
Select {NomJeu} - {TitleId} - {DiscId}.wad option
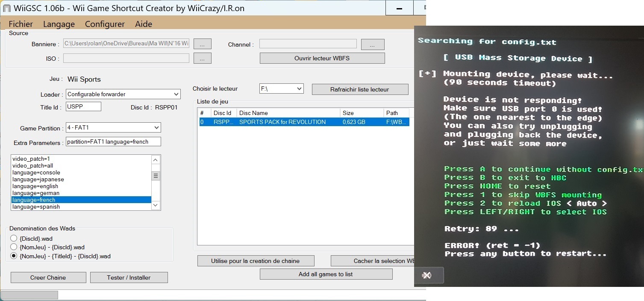[x=14, y=256]
